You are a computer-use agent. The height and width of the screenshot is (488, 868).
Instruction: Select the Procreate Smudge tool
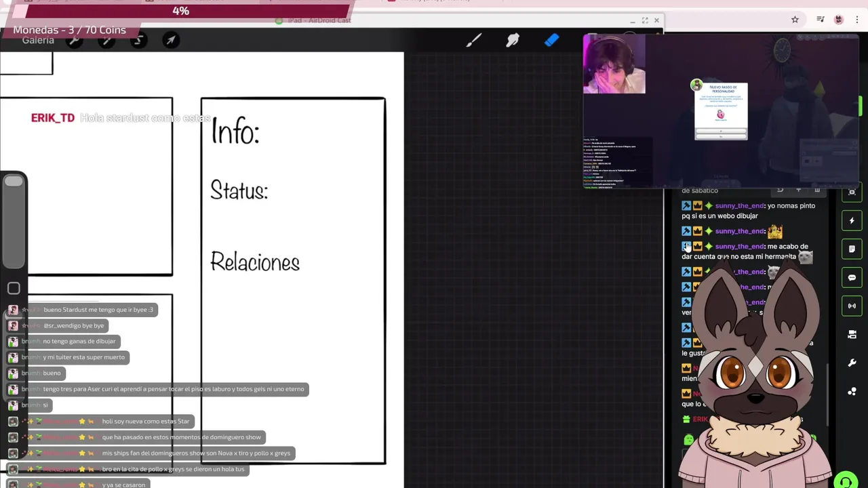[513, 41]
